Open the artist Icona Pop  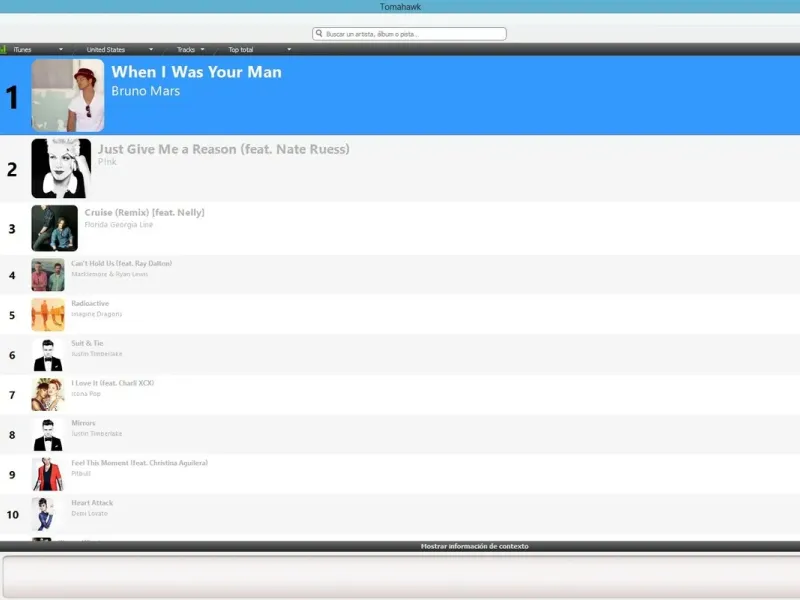click(x=86, y=393)
